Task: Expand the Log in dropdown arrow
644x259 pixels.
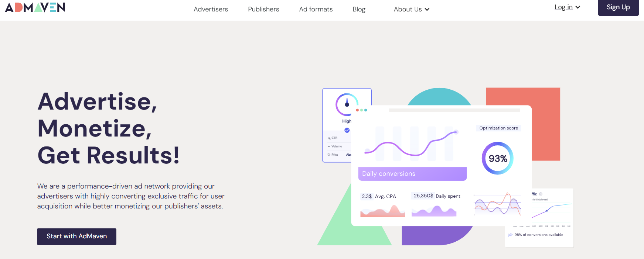Action: pyautogui.click(x=578, y=7)
